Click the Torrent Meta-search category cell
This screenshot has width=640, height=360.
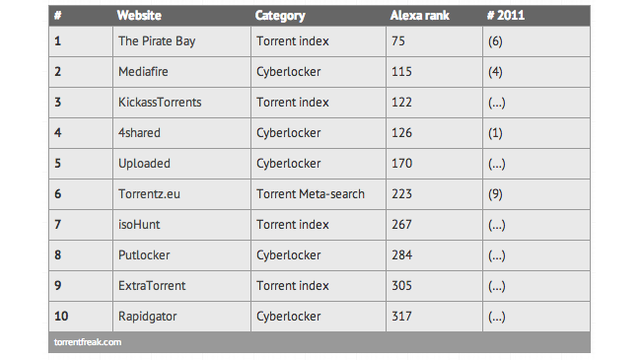pos(318,194)
